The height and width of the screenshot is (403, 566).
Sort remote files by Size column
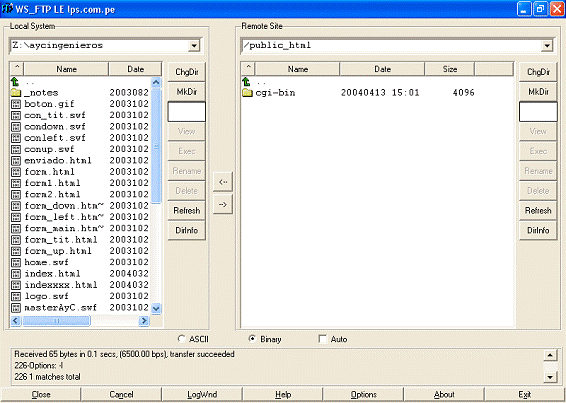pyautogui.click(x=449, y=69)
